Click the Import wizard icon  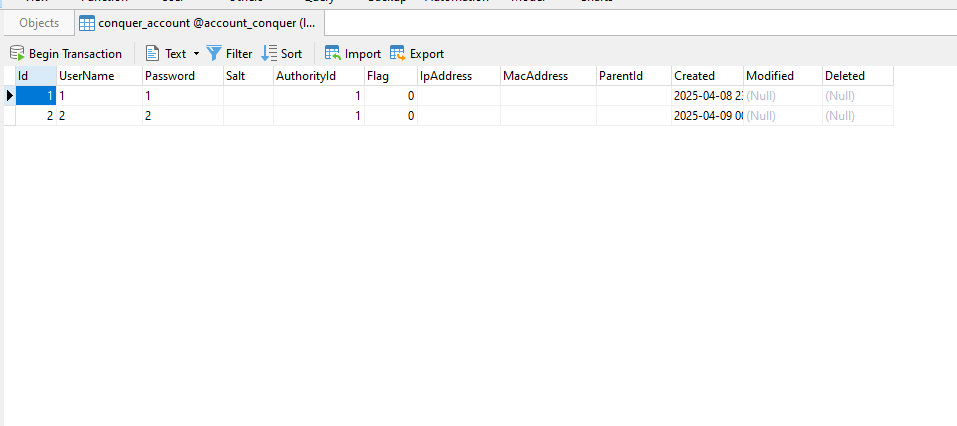(x=333, y=53)
